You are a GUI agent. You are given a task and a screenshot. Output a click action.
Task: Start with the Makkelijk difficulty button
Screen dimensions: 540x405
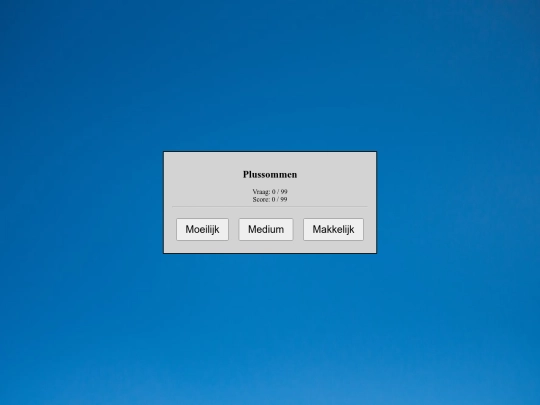(x=333, y=229)
